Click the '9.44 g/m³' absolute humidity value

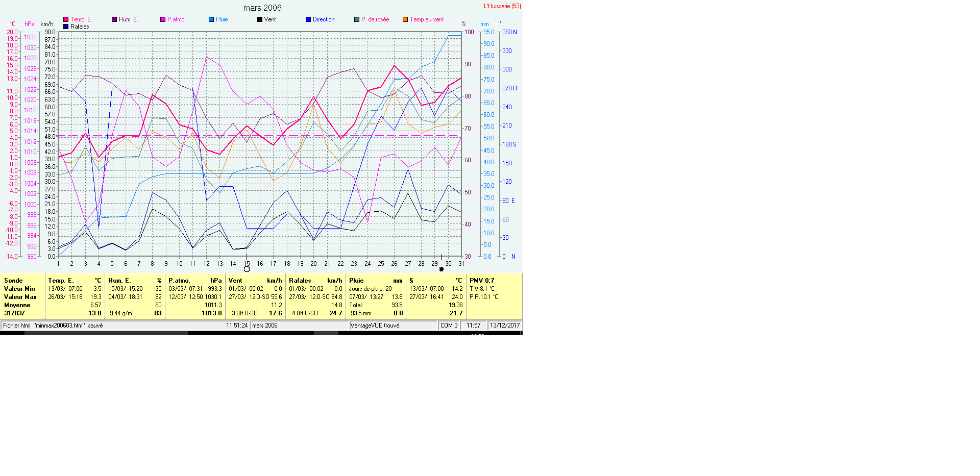(x=121, y=313)
